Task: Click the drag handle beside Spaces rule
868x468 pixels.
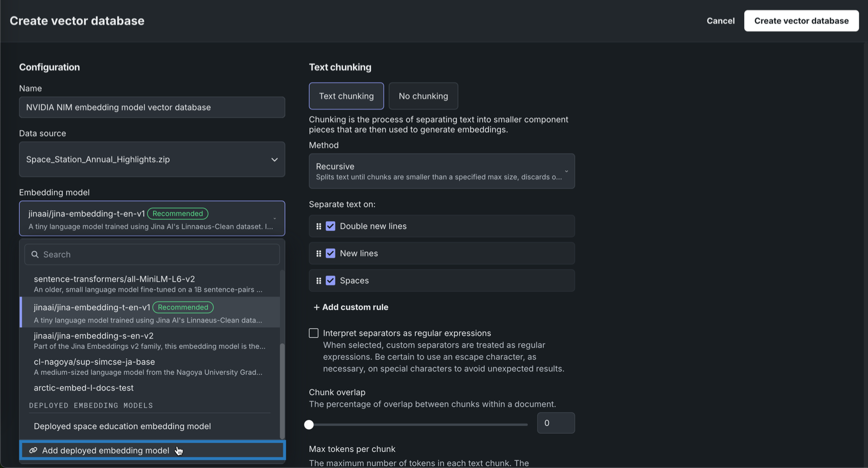Action: coord(319,281)
